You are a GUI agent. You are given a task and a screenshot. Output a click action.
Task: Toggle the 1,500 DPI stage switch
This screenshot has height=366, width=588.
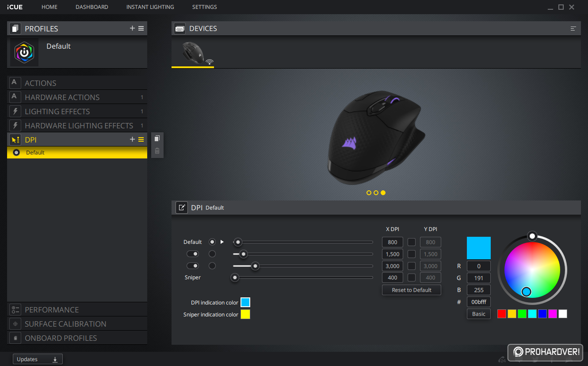193,254
